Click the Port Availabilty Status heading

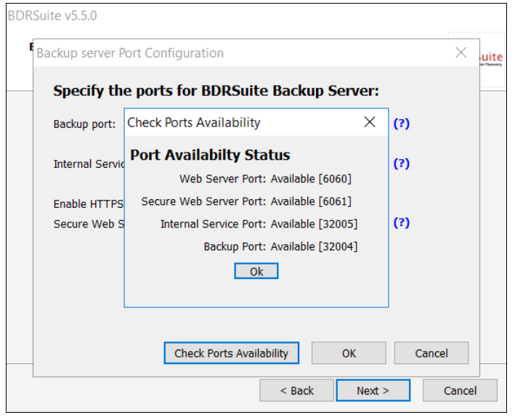(210, 155)
